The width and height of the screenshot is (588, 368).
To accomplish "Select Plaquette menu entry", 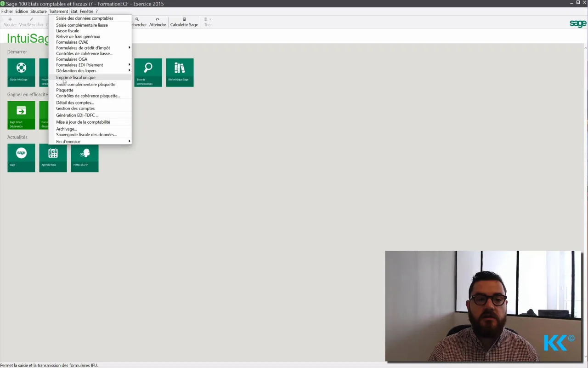I will click(90, 90).
